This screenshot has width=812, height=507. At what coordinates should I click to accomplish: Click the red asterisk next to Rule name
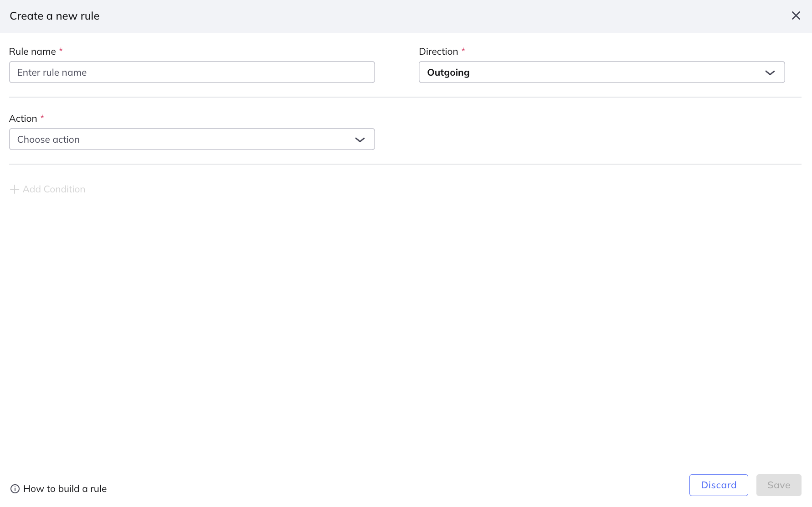pyautogui.click(x=61, y=51)
